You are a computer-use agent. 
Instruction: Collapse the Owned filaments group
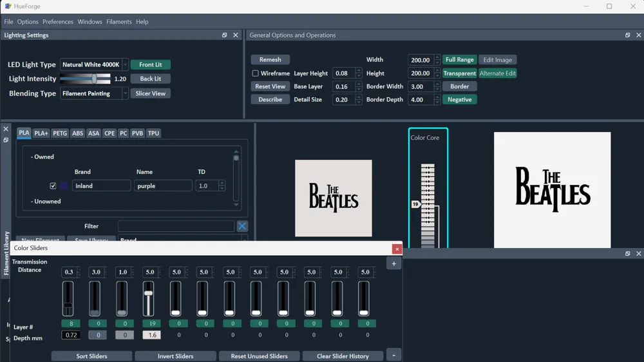(x=43, y=157)
